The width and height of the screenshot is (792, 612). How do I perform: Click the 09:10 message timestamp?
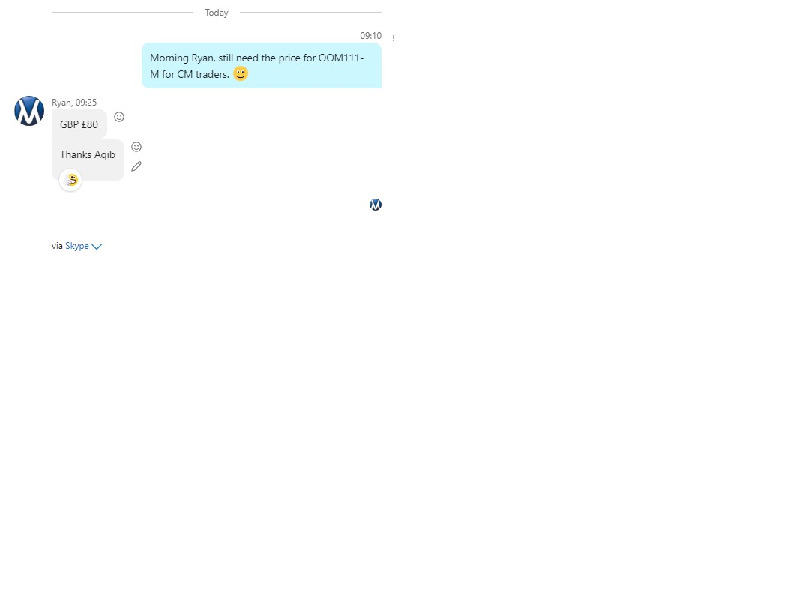[x=370, y=36]
